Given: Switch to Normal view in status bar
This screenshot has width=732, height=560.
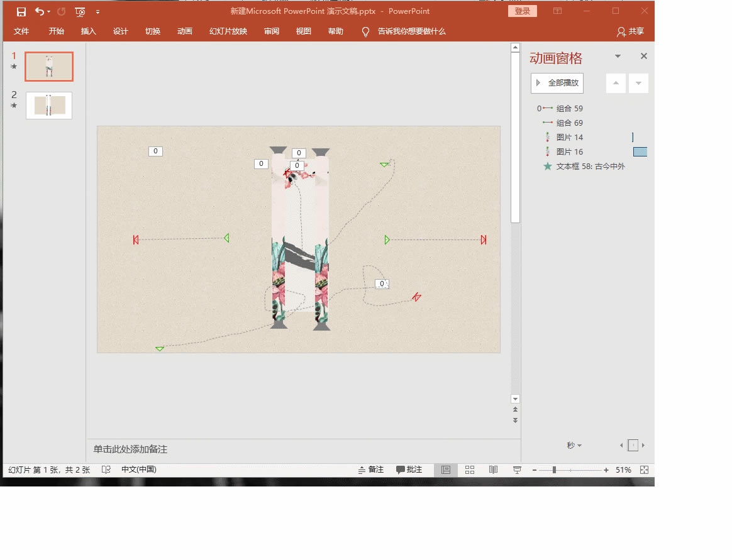Looking at the screenshot, I should pos(446,469).
